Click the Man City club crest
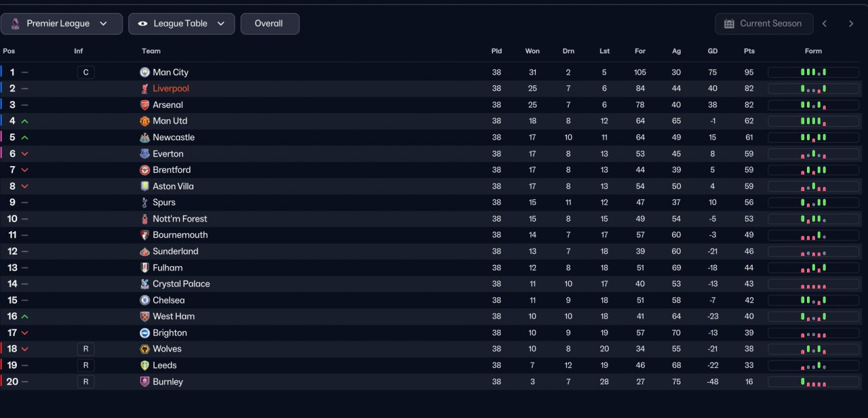Image resolution: width=868 pixels, height=418 pixels. coord(144,72)
